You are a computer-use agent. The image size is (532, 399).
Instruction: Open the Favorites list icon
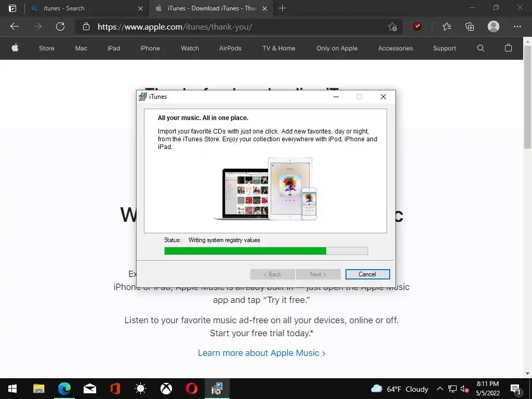click(446, 26)
